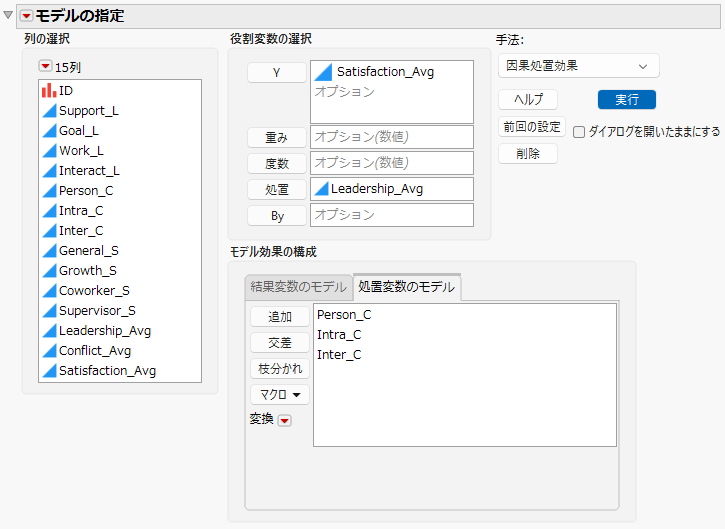
Task: Click the continuous icon beside Leadership_Avg in column list
Action: 49,331
